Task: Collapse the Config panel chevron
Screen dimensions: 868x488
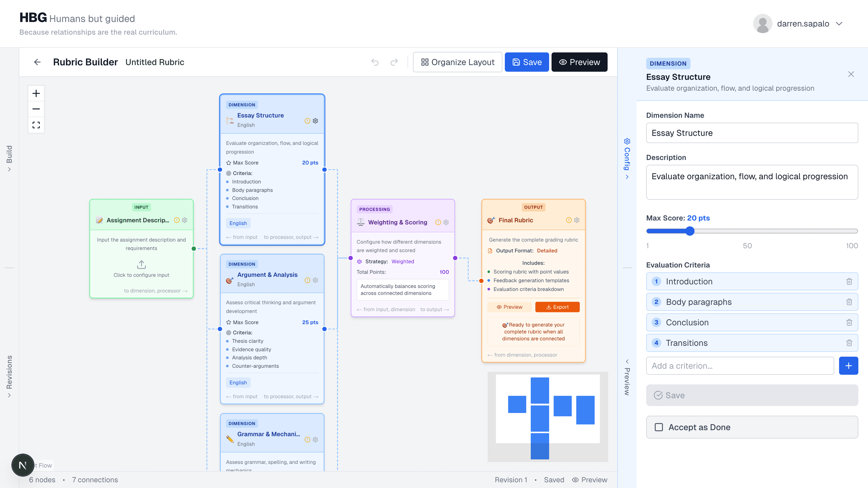Action: coord(627,177)
